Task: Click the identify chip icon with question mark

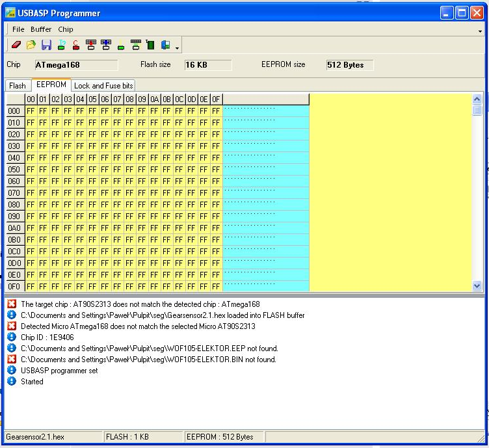Action: (61, 46)
